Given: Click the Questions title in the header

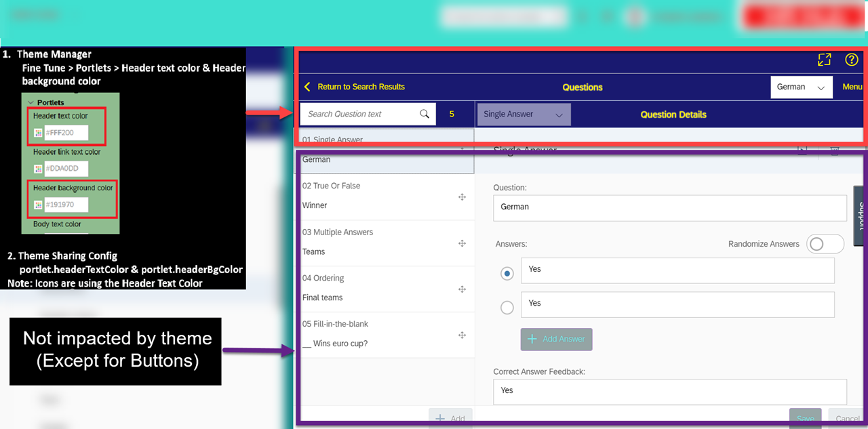Looking at the screenshot, I should (583, 87).
